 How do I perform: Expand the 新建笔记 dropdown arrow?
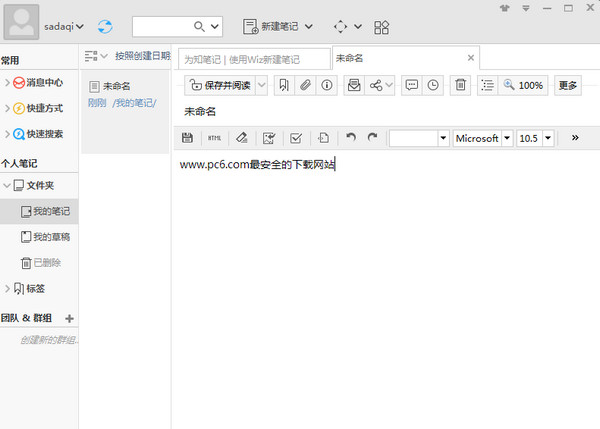coord(309,25)
